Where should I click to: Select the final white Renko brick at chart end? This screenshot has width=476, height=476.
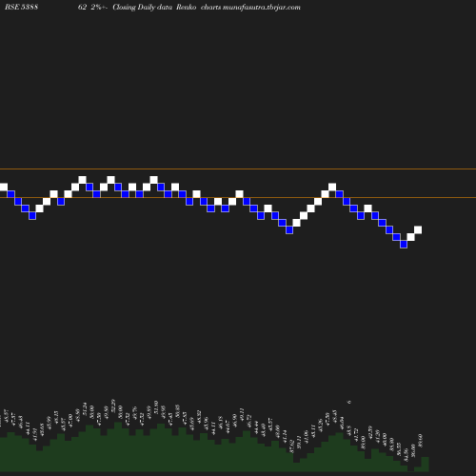pyautogui.click(x=418, y=229)
